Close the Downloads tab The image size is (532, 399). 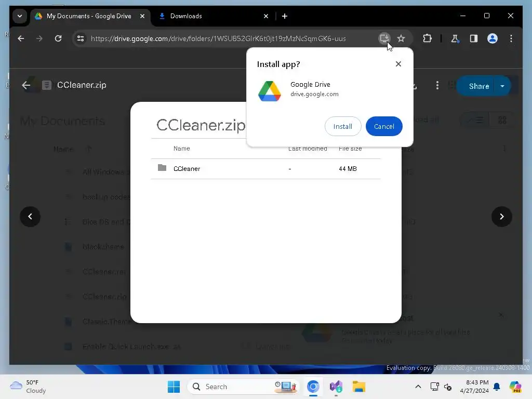(266, 16)
